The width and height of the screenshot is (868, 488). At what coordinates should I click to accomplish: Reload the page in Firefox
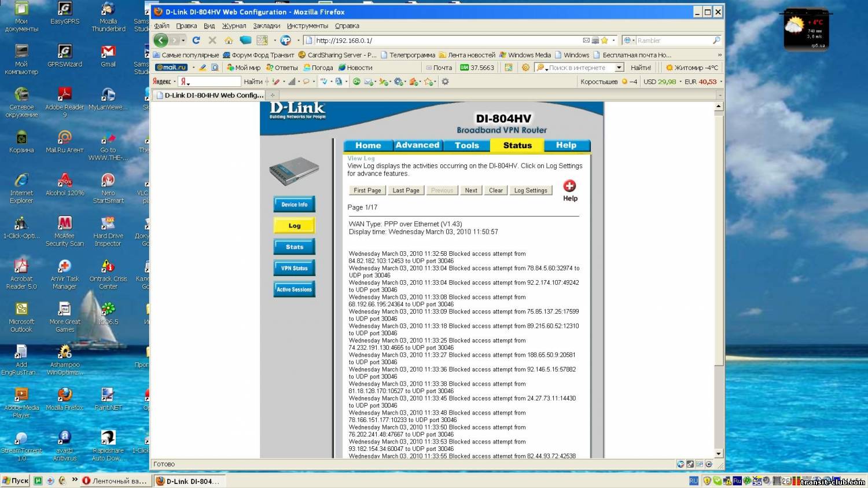tap(196, 40)
